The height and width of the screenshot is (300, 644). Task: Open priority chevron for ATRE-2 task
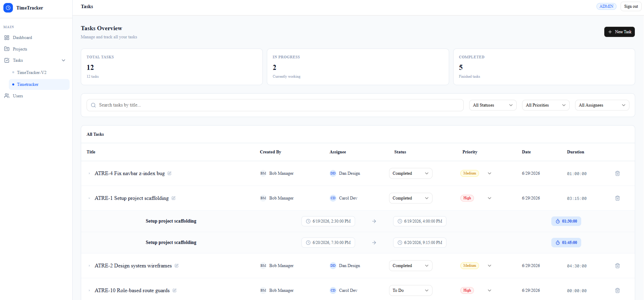tap(490, 266)
